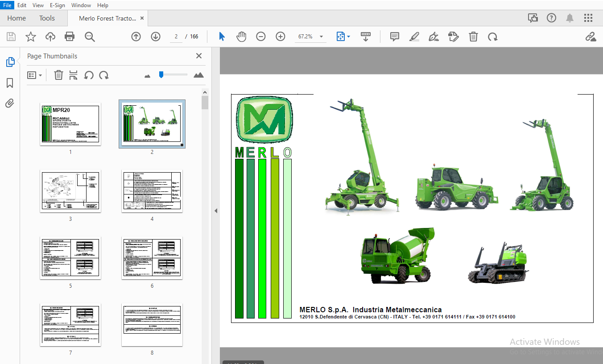Open the find text magnifier tool
The width and height of the screenshot is (603, 364).
[90, 37]
